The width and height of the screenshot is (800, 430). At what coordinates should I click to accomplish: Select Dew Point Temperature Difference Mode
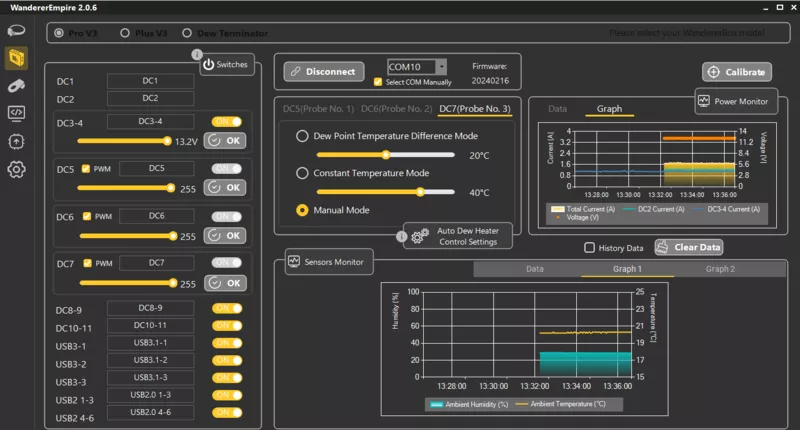click(x=303, y=136)
